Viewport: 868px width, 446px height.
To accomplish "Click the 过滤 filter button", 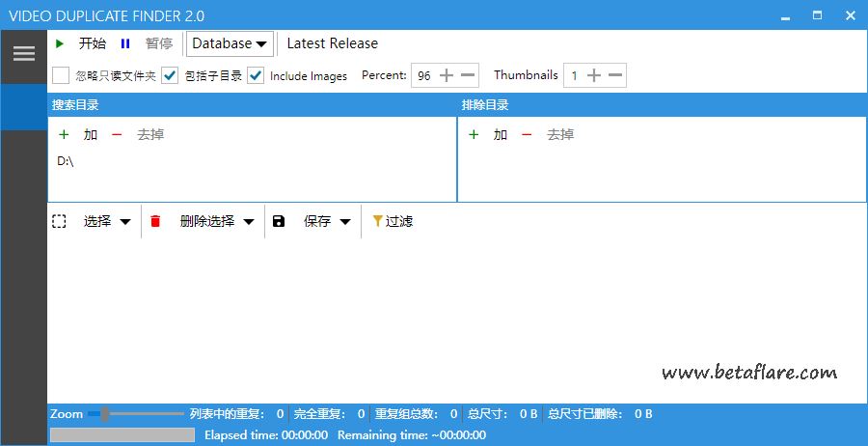I will click(x=392, y=221).
